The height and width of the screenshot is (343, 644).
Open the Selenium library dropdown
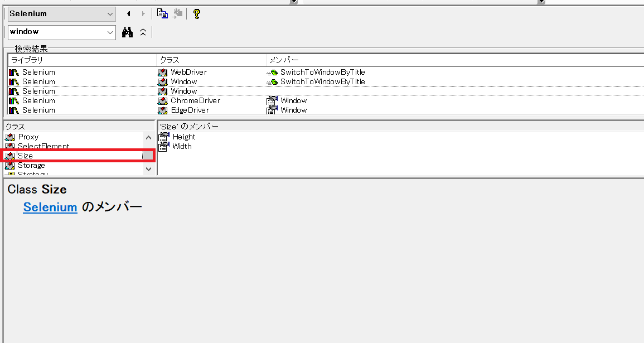[x=61, y=14]
